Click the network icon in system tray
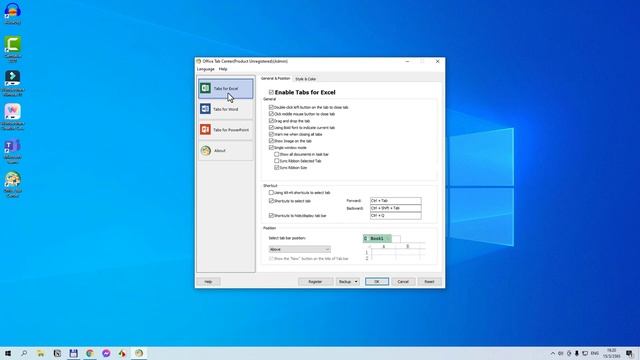Image resolution: width=640 pixels, height=360 pixels. 585,353
